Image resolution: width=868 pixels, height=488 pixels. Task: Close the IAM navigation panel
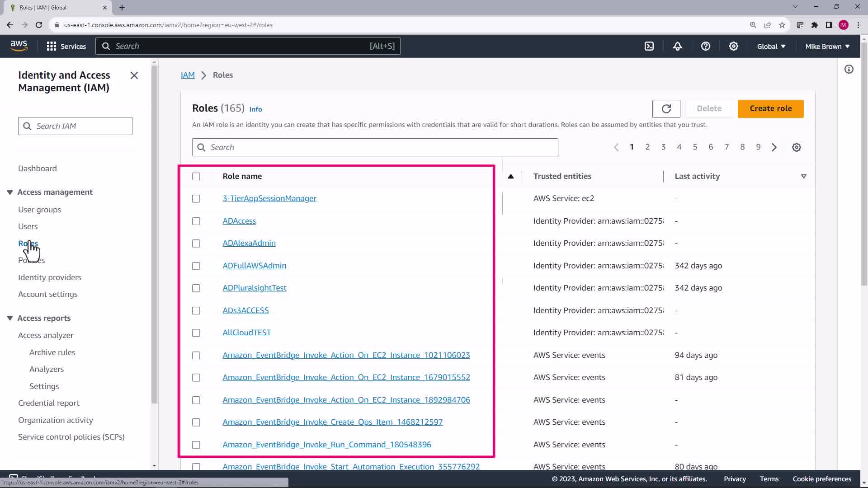point(134,75)
